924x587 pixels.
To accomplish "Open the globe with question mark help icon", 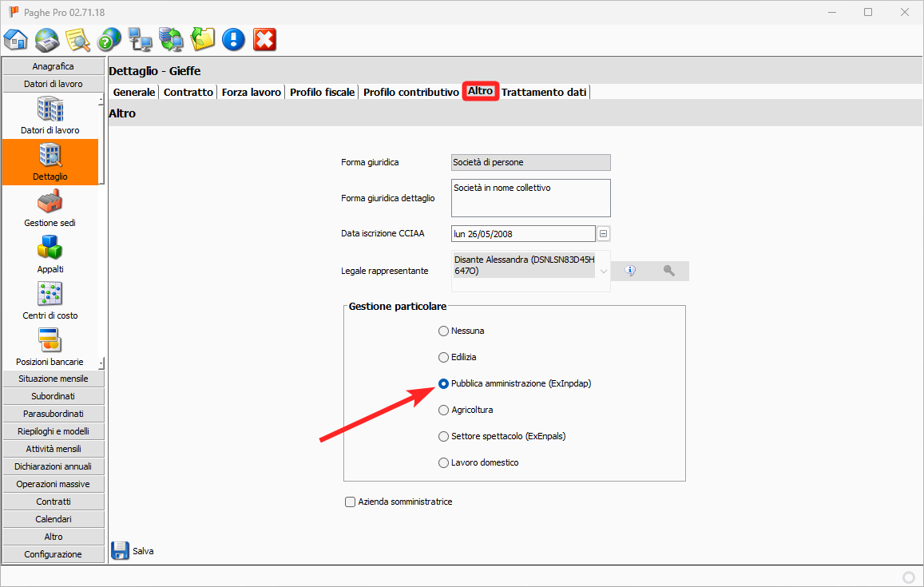I will point(109,38).
